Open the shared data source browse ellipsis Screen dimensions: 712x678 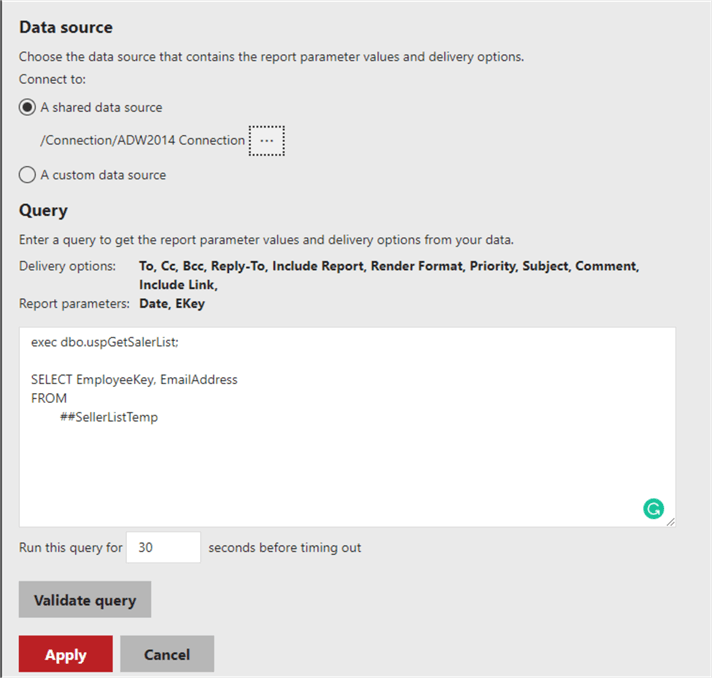(x=266, y=141)
